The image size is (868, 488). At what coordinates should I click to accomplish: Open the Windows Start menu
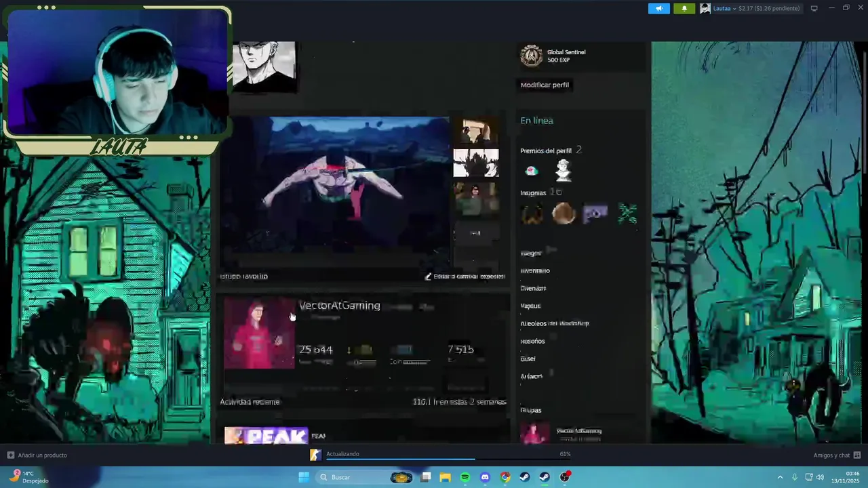pos(304,477)
